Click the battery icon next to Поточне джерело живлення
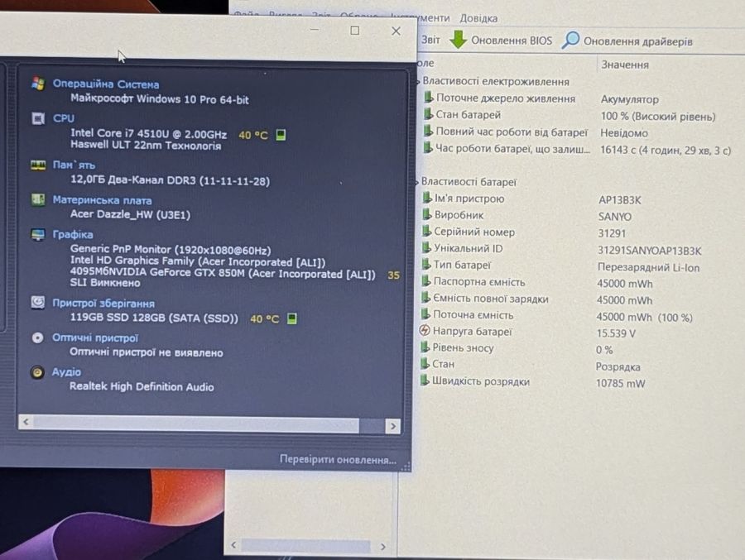Image resolution: width=745 pixels, height=560 pixels. pyautogui.click(x=428, y=98)
